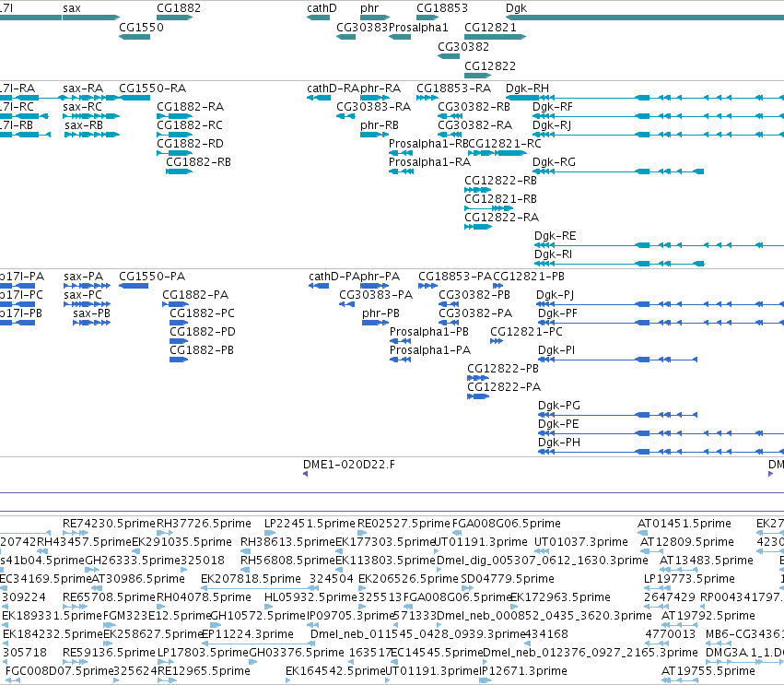
Task: Click transcript CG1882-RB
Action: pos(198,162)
